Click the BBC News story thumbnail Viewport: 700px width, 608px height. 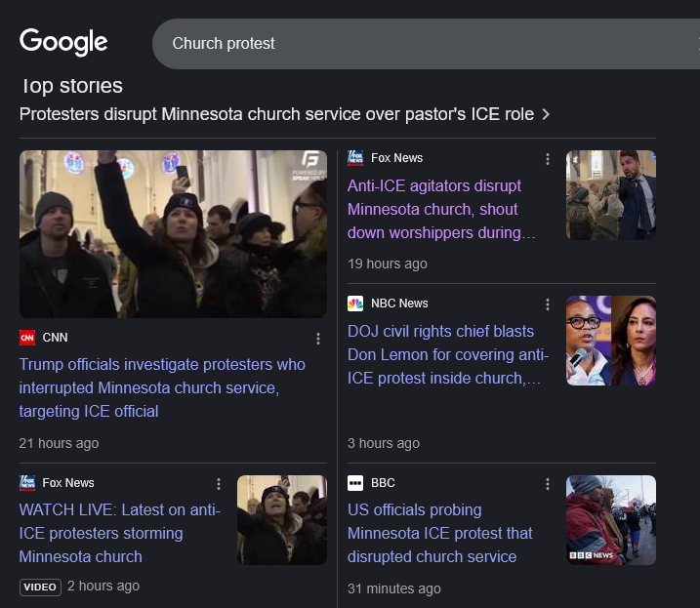[x=610, y=520]
